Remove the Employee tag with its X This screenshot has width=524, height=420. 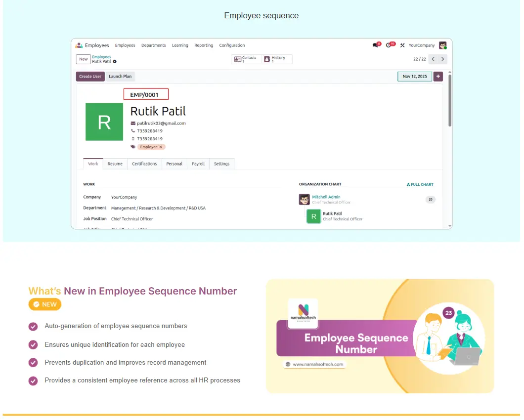click(x=161, y=147)
